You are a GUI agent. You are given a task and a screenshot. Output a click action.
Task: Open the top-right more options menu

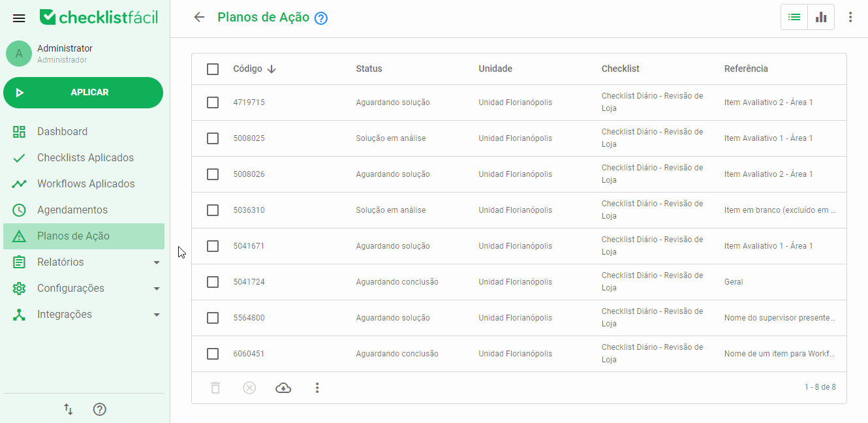(x=850, y=17)
